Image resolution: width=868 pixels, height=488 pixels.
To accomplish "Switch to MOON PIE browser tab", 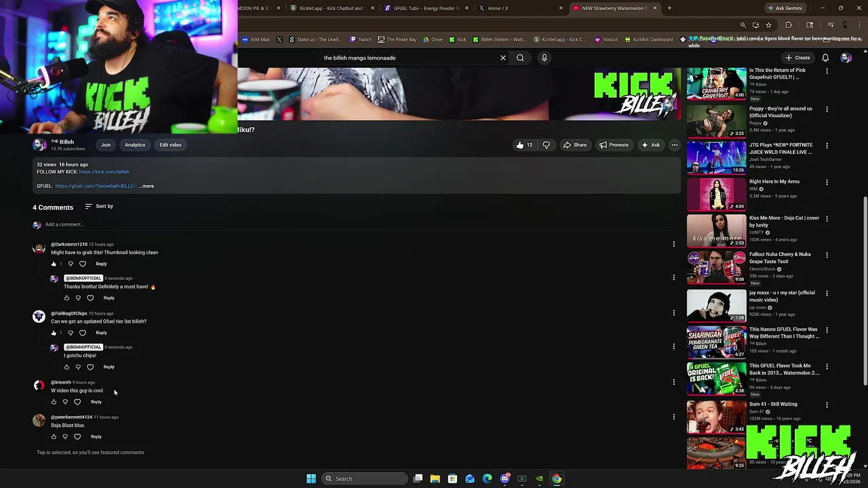I will 258,8.
